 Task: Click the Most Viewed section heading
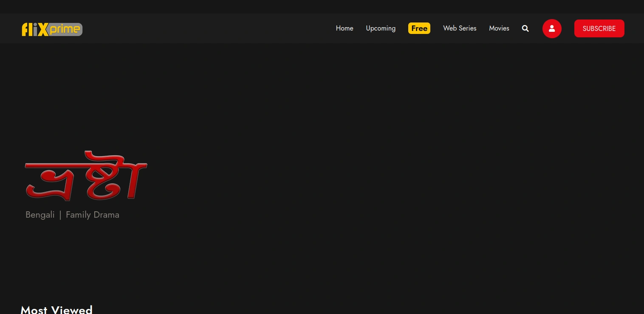click(x=56, y=309)
